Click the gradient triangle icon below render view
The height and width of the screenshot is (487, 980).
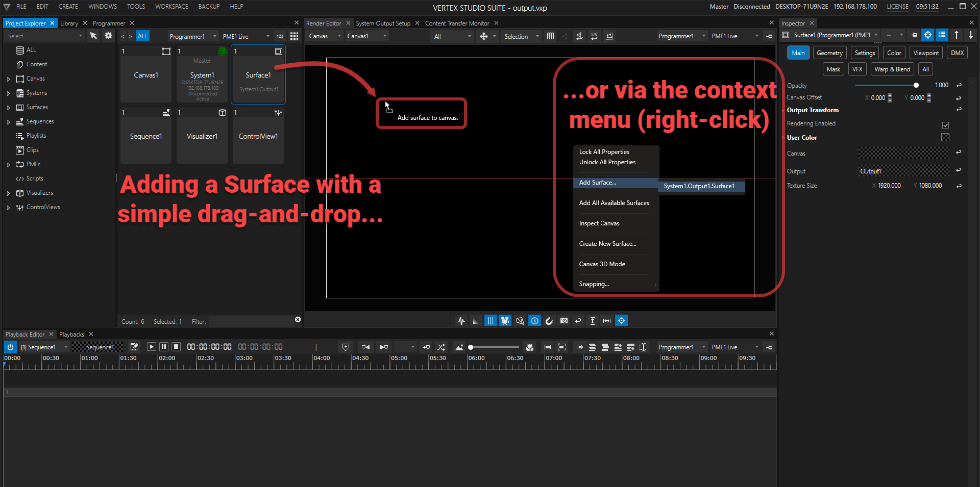tap(476, 321)
